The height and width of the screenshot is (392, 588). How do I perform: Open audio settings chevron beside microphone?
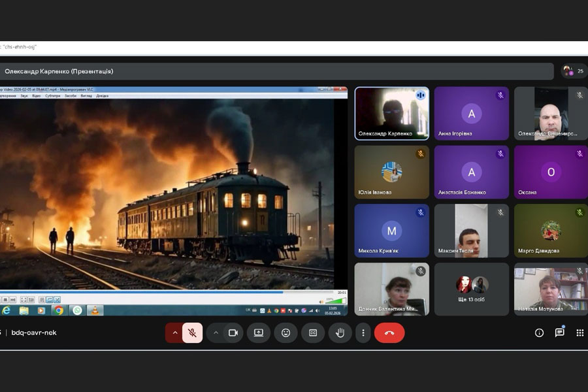174,333
